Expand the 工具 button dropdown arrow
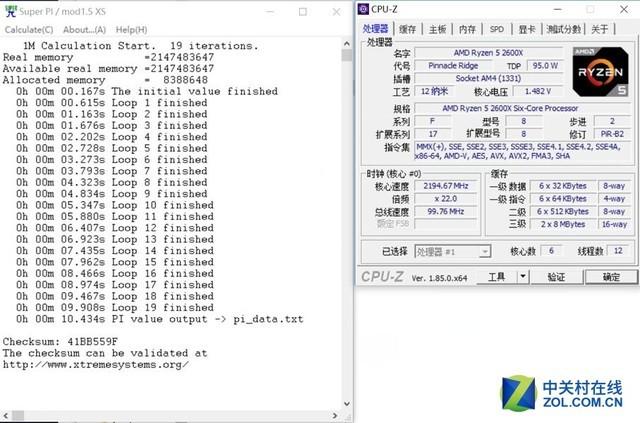The image size is (640, 423). [x=523, y=277]
